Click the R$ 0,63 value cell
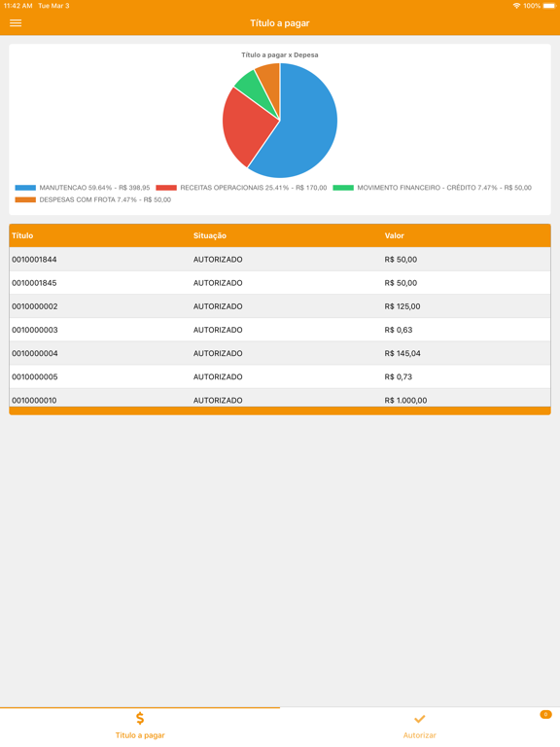 [x=399, y=330]
